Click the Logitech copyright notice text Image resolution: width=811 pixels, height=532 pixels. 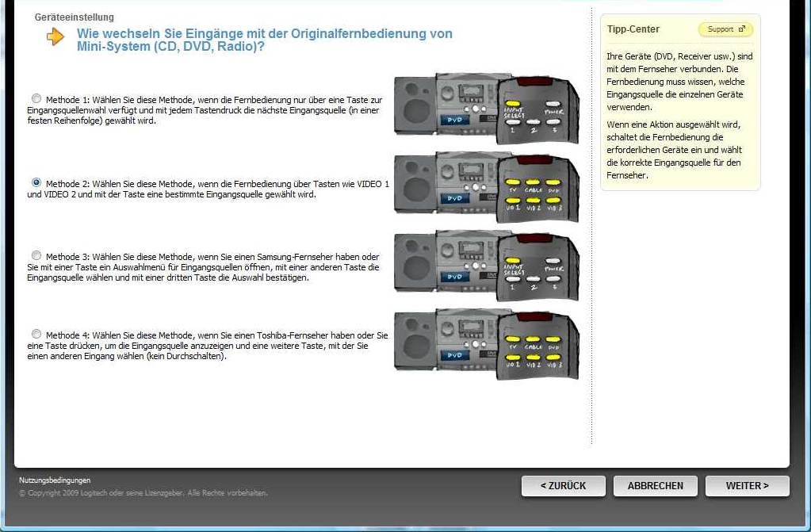tap(143, 493)
